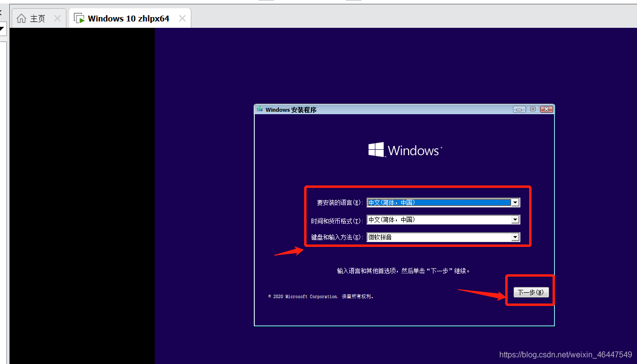Click the X icon on the 主页 tab
The width and height of the screenshot is (637, 364).
click(x=57, y=18)
